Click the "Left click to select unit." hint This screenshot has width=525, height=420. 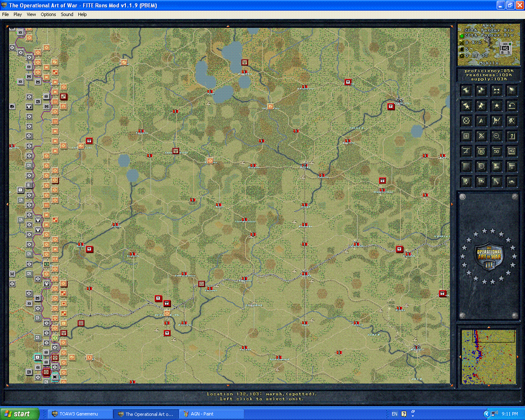pos(262,399)
